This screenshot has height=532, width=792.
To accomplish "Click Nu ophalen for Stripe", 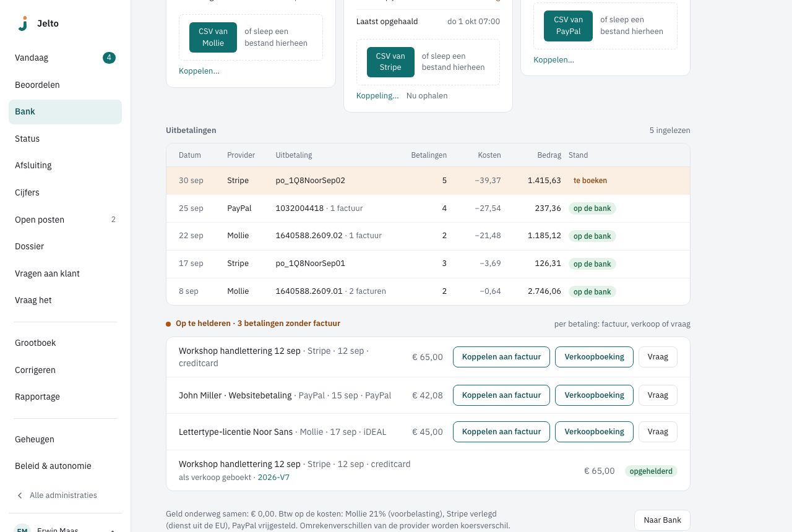I will pyautogui.click(x=427, y=96).
